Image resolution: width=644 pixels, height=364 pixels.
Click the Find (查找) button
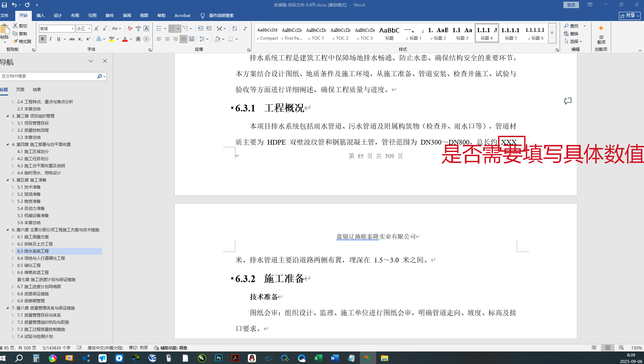pyautogui.click(x=571, y=26)
